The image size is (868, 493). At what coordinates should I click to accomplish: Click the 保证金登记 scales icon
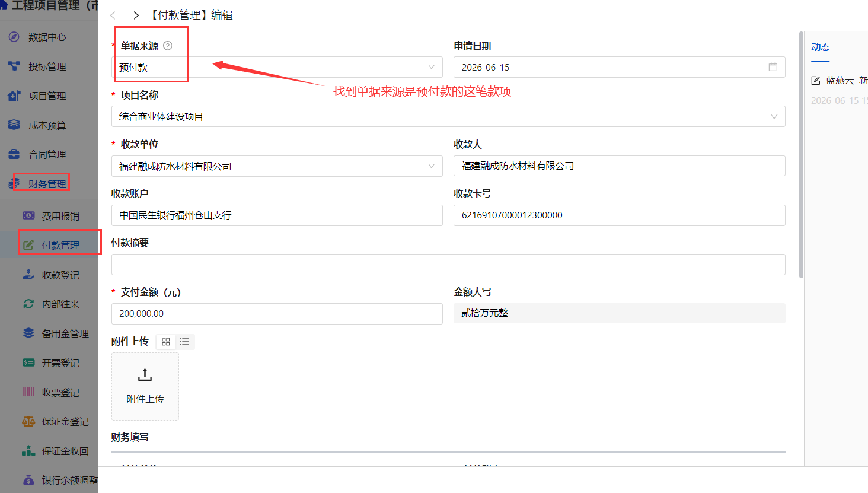click(28, 421)
